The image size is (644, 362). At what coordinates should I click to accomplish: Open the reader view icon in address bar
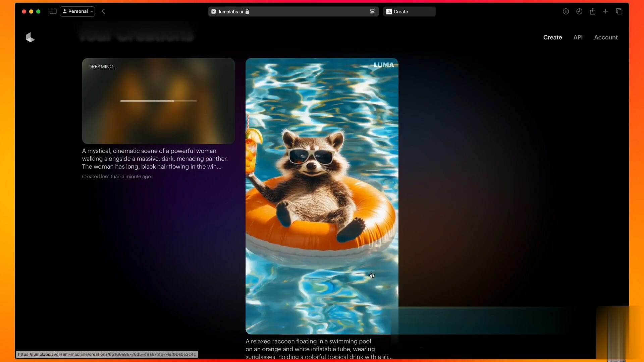(x=372, y=12)
